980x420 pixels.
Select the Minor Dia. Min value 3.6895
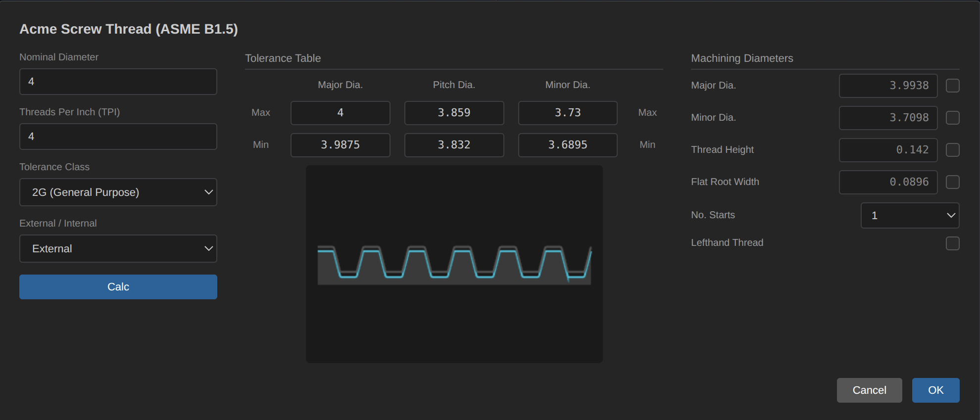click(x=568, y=145)
